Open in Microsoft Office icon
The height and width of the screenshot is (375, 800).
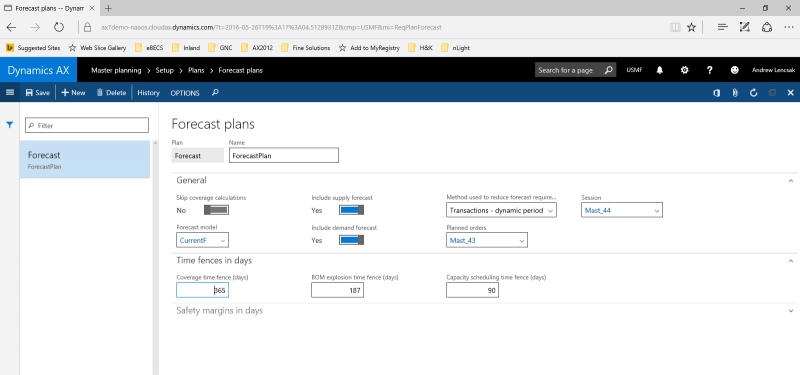point(716,93)
